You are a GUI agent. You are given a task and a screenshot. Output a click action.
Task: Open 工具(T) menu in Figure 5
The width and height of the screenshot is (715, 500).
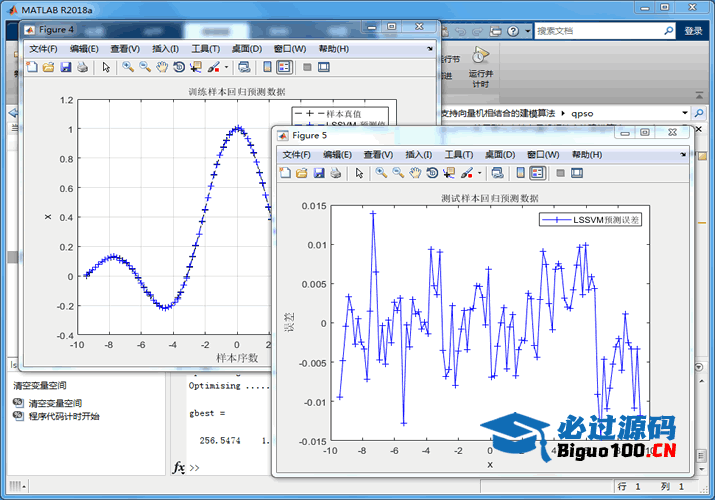pos(459,155)
